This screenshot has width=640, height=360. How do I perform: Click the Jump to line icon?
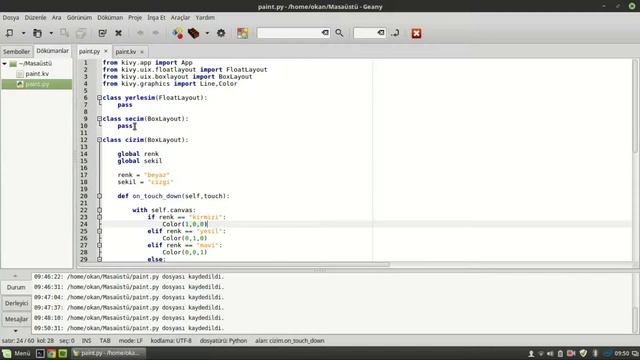click(x=395, y=33)
